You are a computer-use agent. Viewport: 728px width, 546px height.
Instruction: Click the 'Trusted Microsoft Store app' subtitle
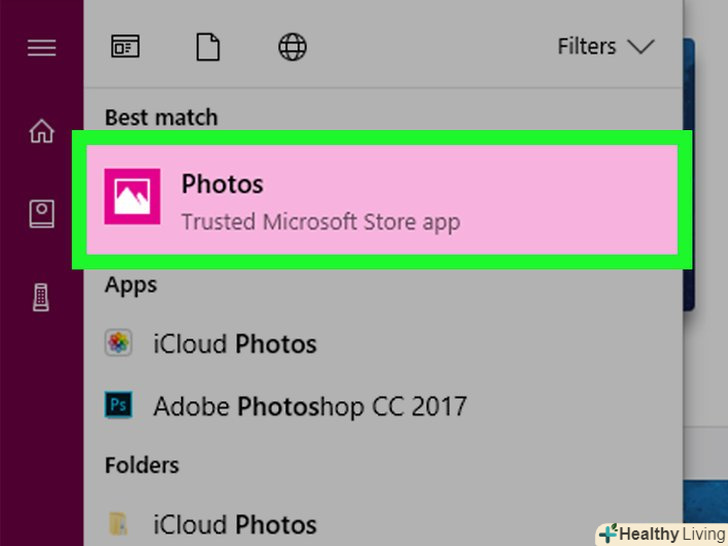320,221
